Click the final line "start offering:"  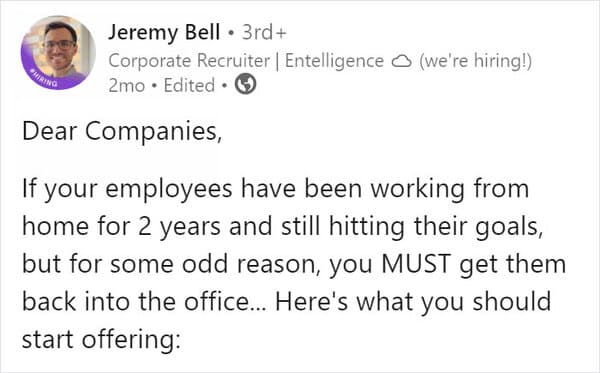point(101,340)
